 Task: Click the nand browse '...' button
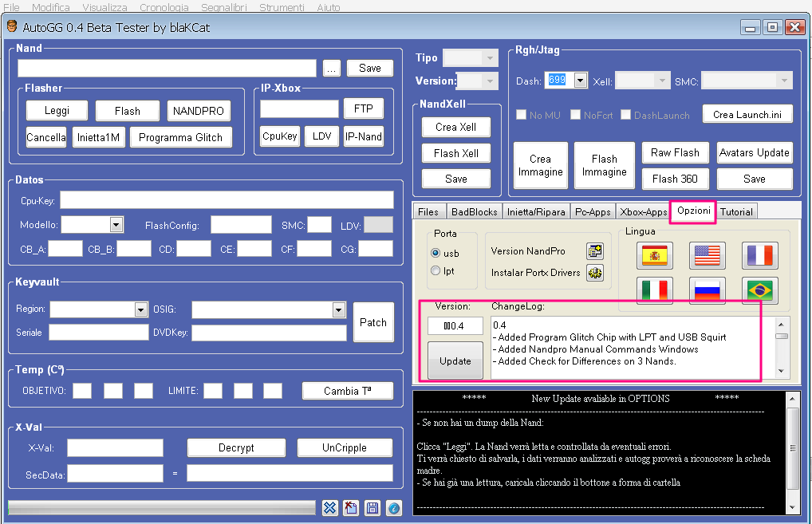[x=332, y=68]
